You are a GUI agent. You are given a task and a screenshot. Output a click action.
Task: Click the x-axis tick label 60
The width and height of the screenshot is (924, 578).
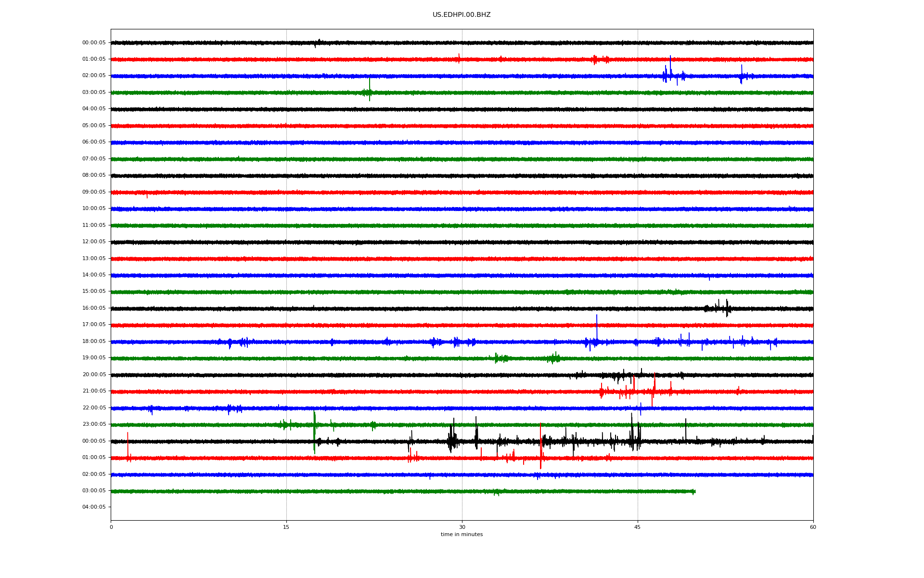coord(813,527)
